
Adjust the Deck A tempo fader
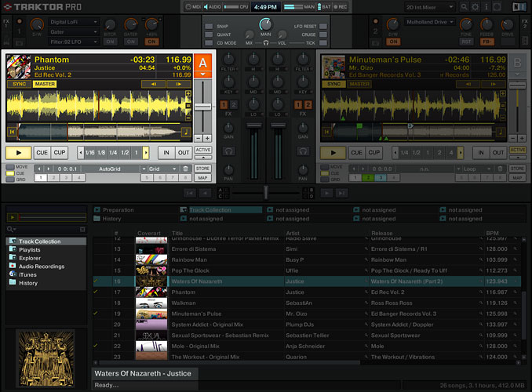(x=202, y=107)
